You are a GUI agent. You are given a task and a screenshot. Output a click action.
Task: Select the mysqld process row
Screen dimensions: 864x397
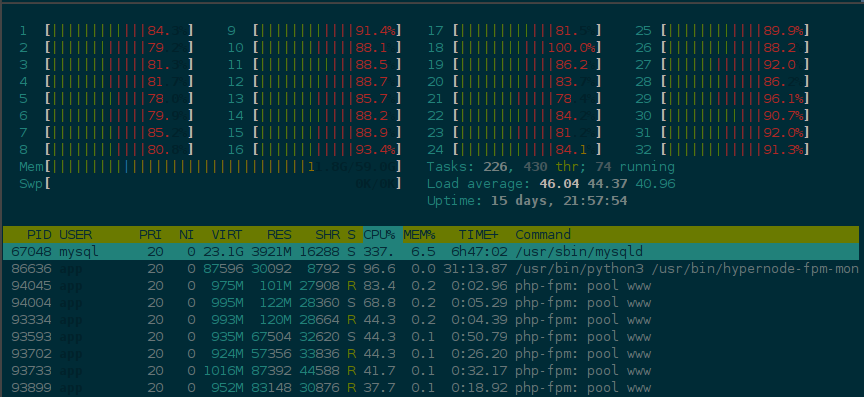431,252
